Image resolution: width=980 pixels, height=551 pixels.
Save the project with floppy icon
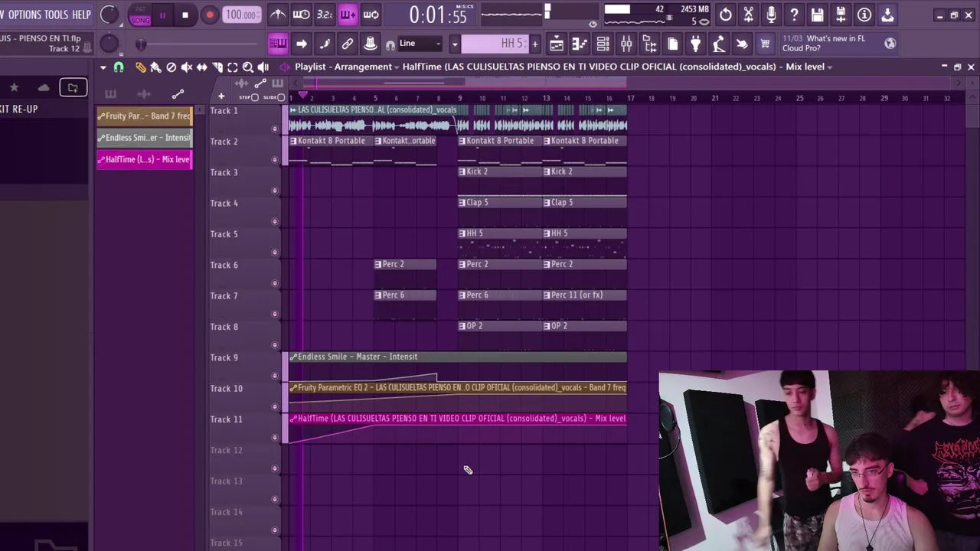818,15
